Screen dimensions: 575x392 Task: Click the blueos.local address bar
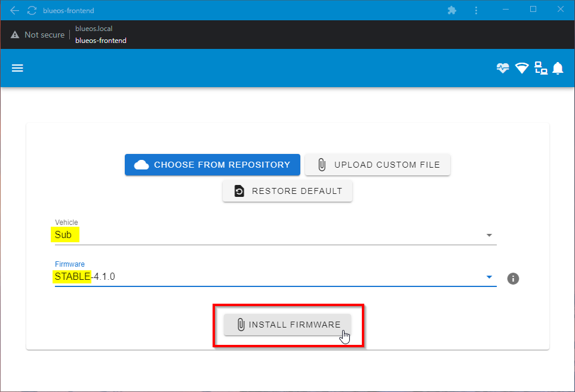click(94, 28)
